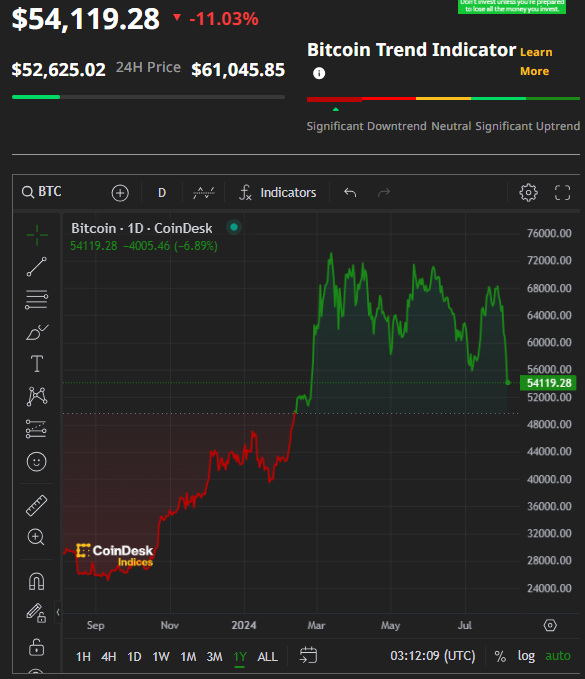Click the Bitcoin · 1D · CoinDesk chart title

(x=142, y=228)
